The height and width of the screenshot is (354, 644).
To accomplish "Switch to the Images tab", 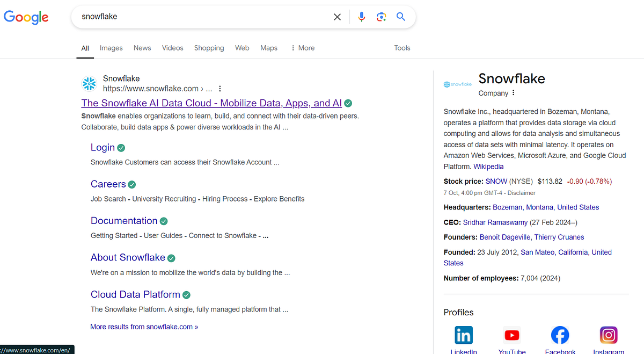I will tap(111, 48).
